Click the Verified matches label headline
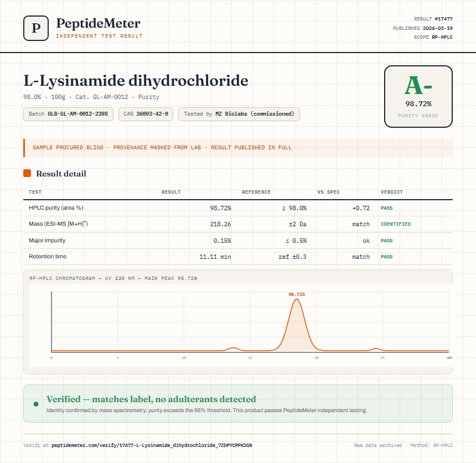This screenshot has width=476, height=463. (x=151, y=399)
